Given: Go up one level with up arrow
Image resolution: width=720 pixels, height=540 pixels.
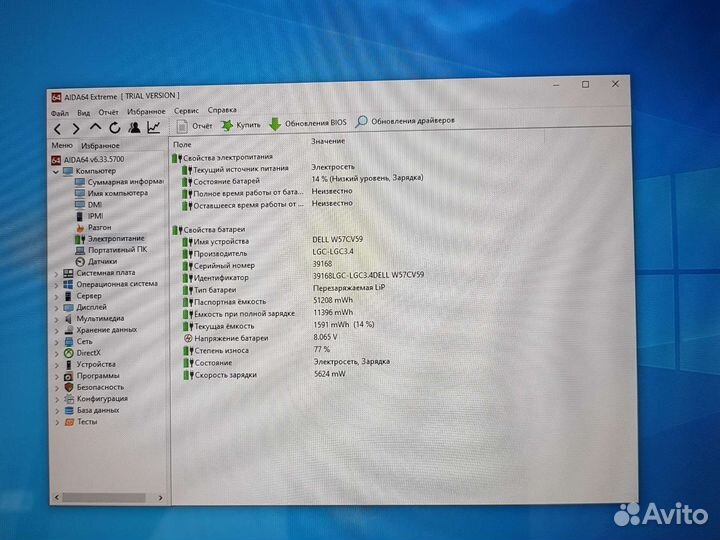Looking at the screenshot, I should tap(95, 128).
